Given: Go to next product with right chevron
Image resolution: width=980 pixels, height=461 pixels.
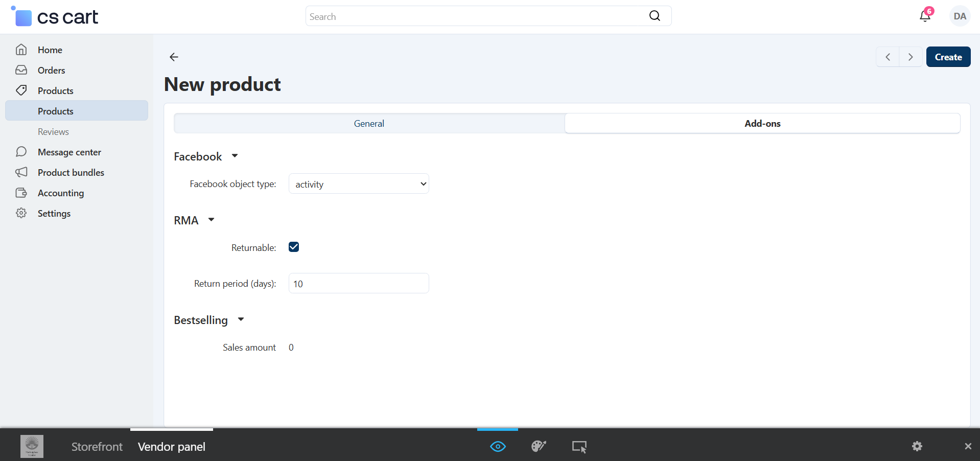Looking at the screenshot, I should pos(911,57).
